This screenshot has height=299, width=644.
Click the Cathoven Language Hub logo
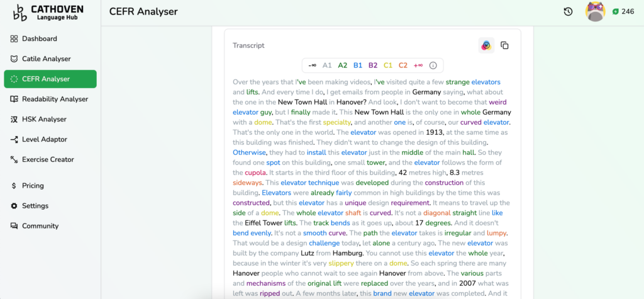point(48,13)
